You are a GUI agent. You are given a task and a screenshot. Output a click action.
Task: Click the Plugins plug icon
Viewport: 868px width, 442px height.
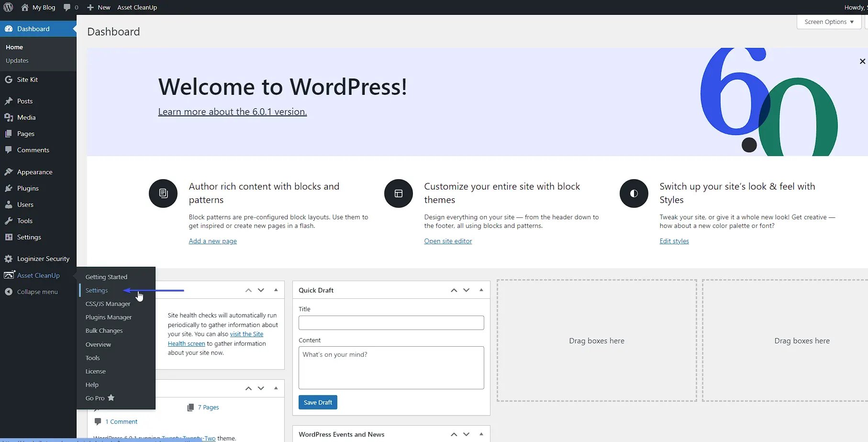point(9,188)
